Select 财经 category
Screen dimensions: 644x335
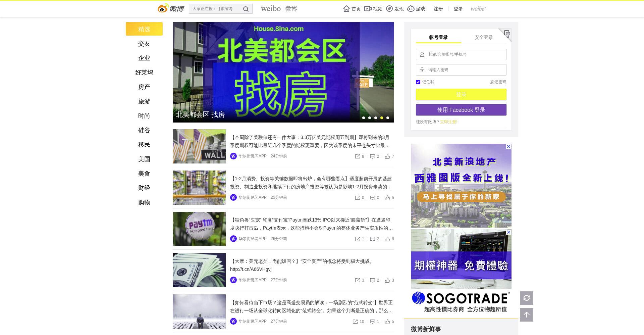click(144, 188)
